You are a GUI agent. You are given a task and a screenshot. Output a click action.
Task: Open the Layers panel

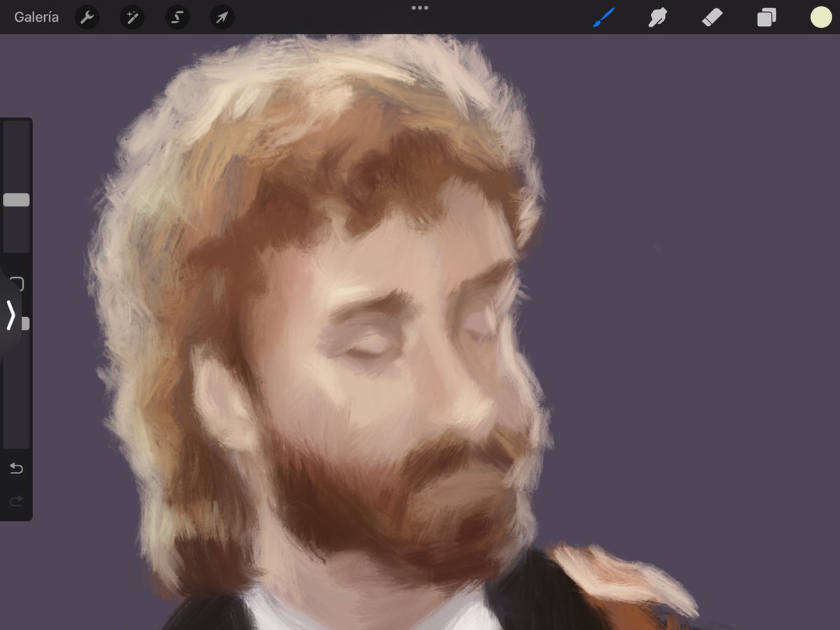[x=766, y=17]
